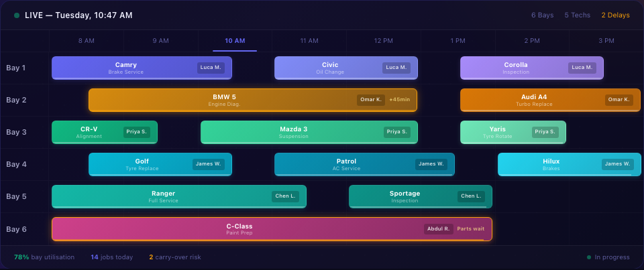Viewport: 644px width, 270px height.
Task: Click the 2 Delays indicator in the header
Action: [x=616, y=15]
